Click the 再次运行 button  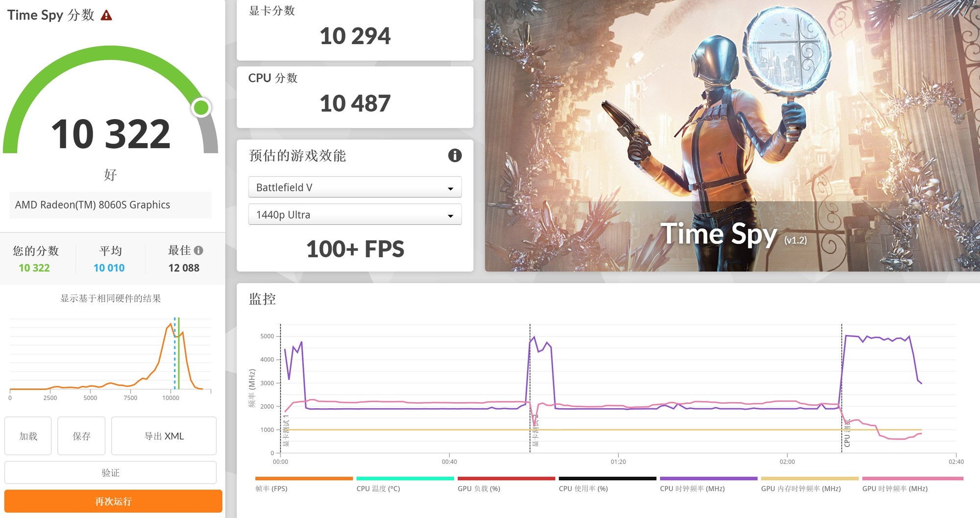[x=113, y=501]
